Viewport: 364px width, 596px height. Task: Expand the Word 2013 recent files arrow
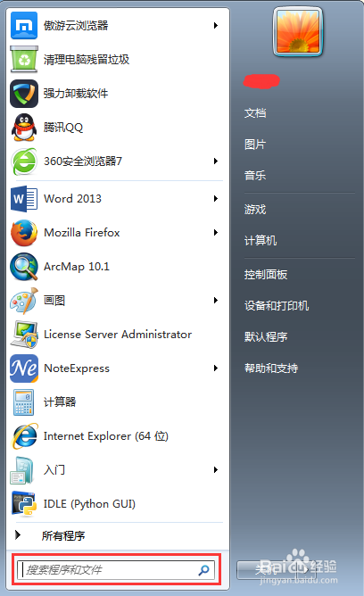(216, 198)
